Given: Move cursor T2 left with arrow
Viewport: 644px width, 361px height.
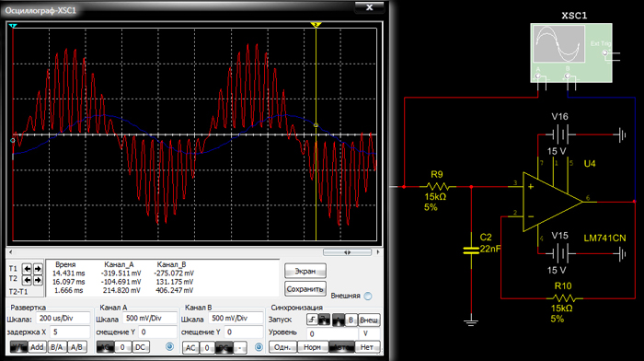Looking at the screenshot, I should (x=27, y=280).
